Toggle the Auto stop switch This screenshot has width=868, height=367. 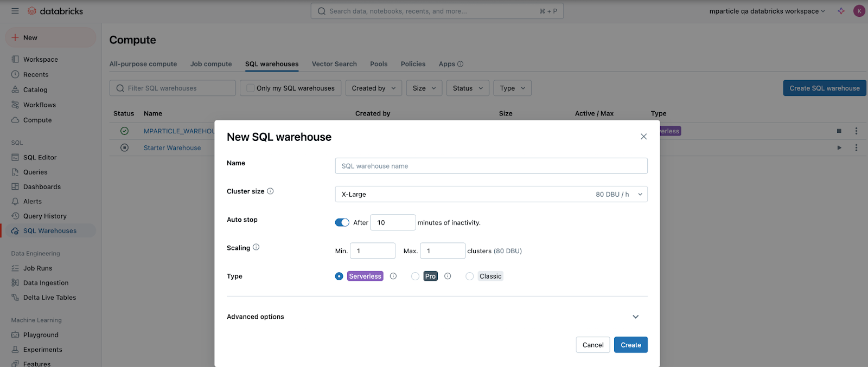click(x=342, y=222)
